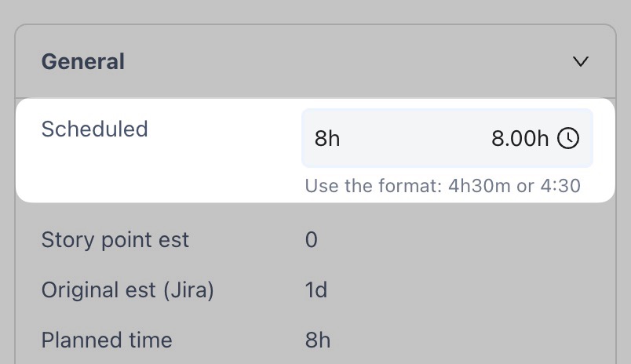
Task: Click the Original est value 1d
Action: tap(315, 290)
